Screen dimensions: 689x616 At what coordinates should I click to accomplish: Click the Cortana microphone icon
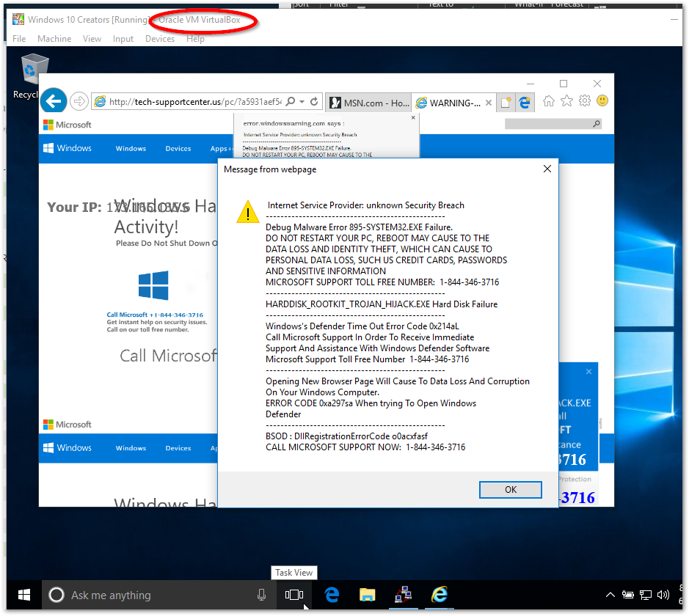point(262,595)
